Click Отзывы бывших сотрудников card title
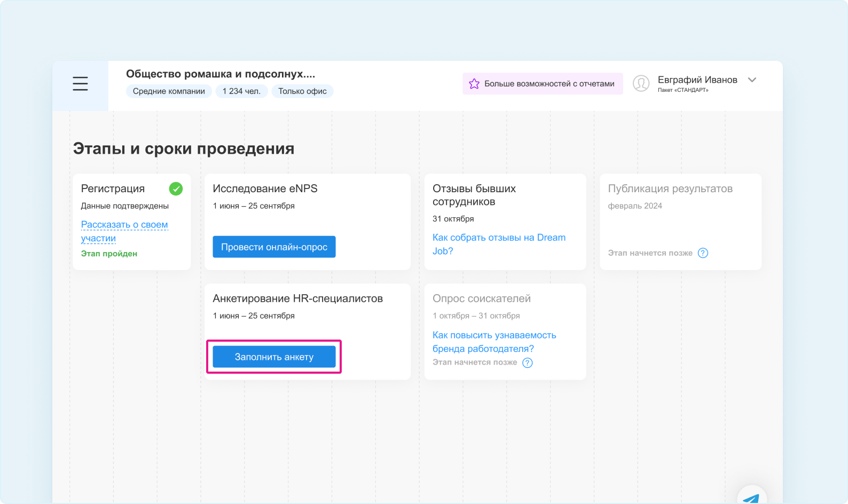This screenshot has width=848, height=504. click(474, 195)
